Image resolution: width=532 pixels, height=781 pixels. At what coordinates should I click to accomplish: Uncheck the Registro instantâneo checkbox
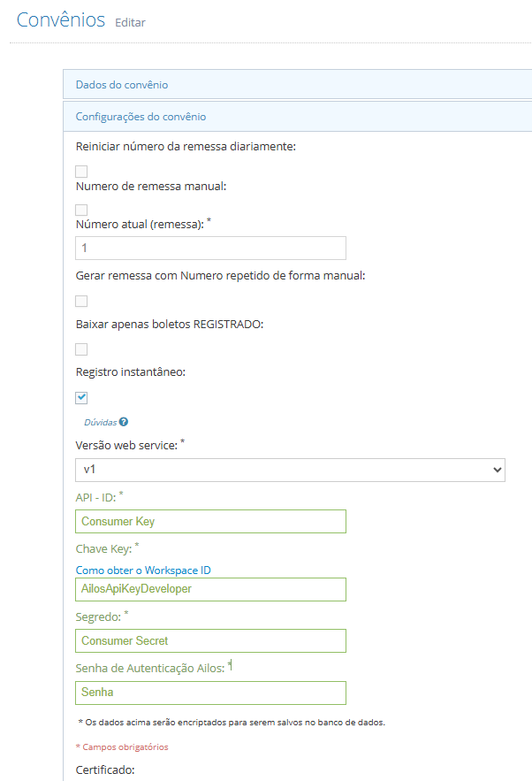pos(81,397)
